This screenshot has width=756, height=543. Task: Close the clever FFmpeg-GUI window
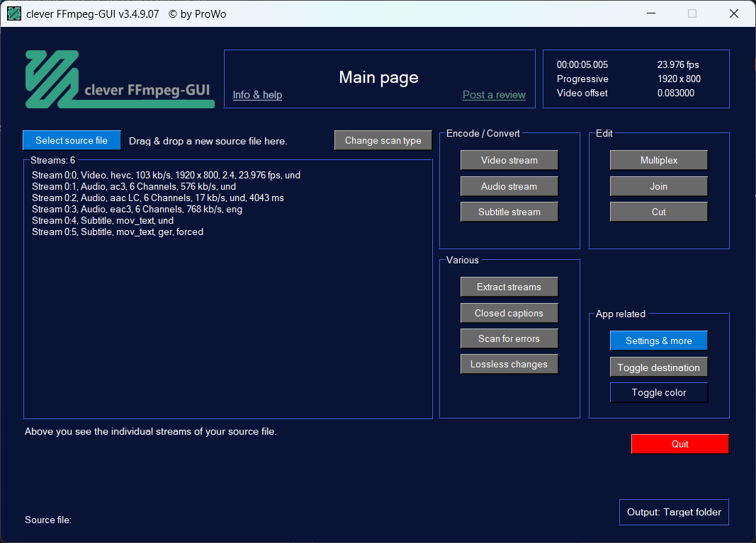[x=734, y=13]
